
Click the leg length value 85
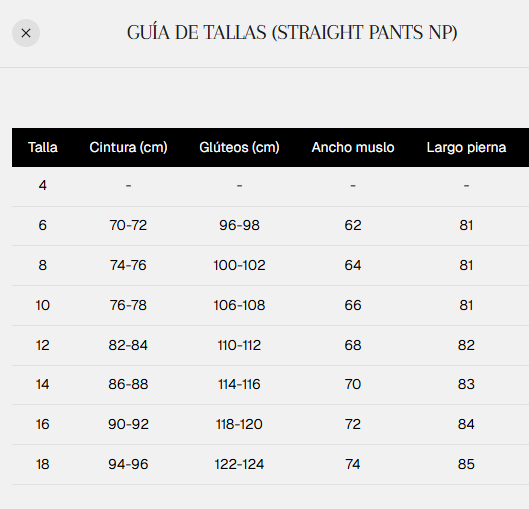[466, 464]
